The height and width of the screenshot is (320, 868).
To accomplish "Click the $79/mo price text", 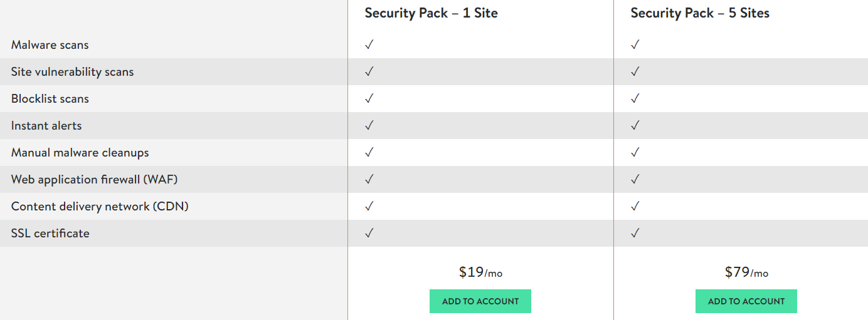I will [746, 272].
